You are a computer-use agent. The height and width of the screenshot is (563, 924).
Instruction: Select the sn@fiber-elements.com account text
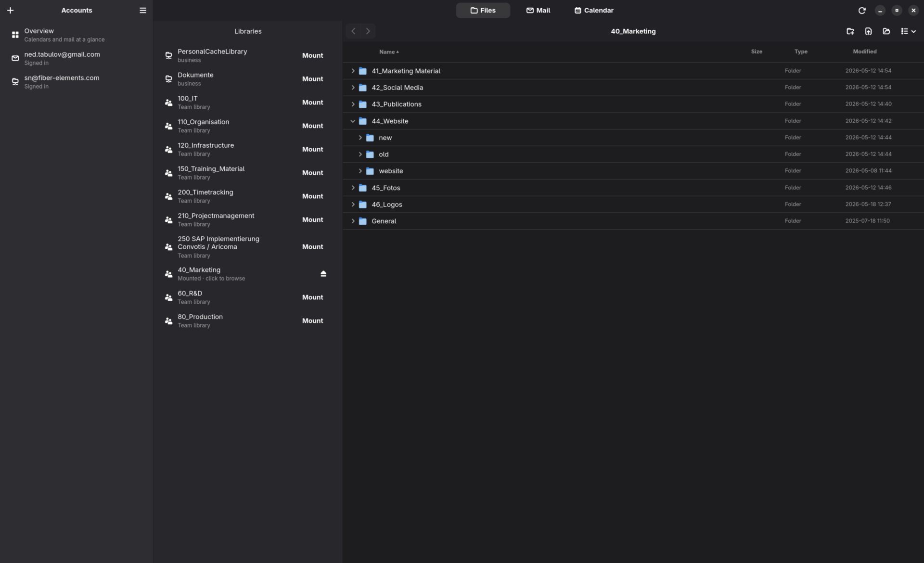62,78
